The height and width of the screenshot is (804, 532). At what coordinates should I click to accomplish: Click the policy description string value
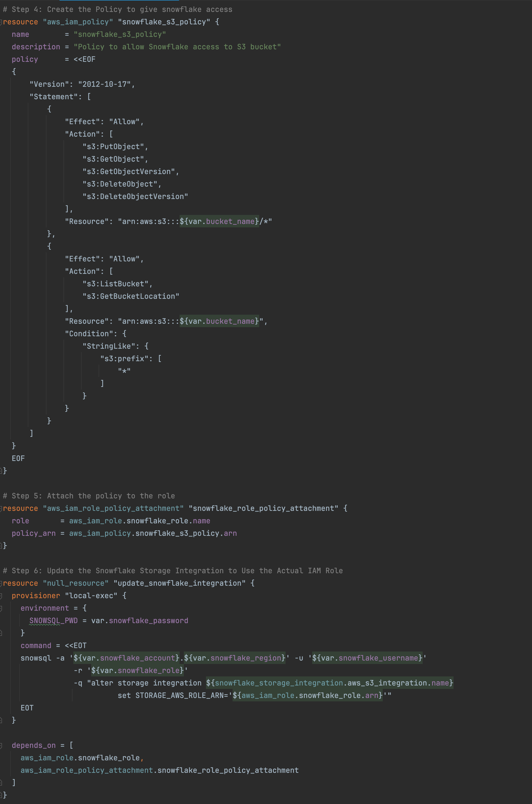pos(177,47)
